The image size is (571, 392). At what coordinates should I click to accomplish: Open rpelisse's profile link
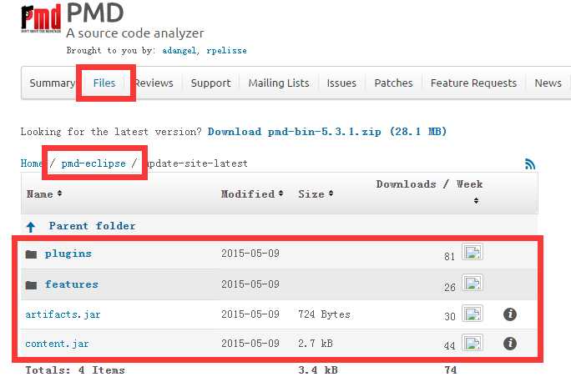[226, 51]
